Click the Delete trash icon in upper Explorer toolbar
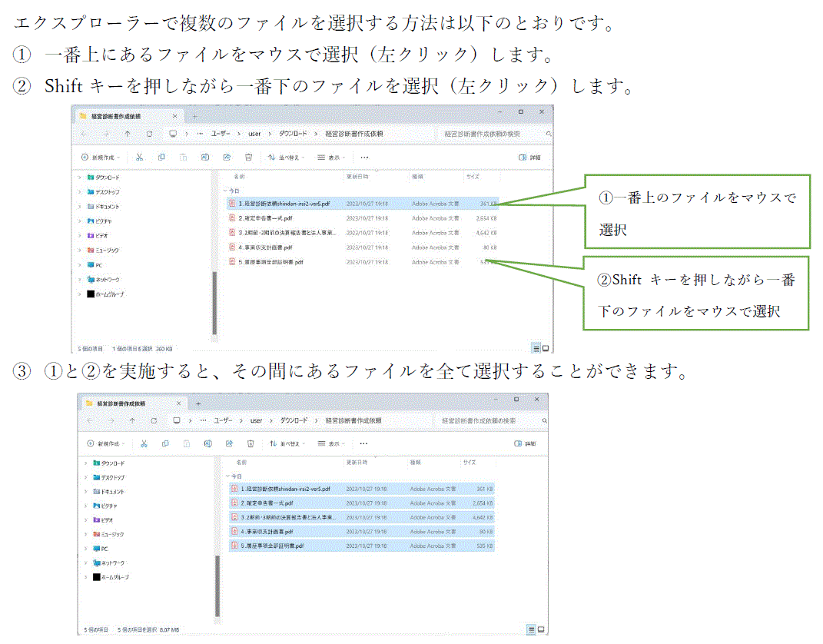The image size is (823, 644). click(x=248, y=157)
